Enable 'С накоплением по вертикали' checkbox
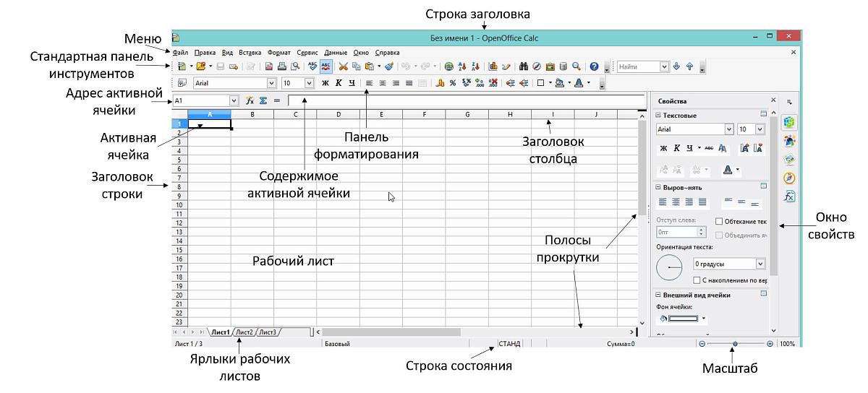 pyautogui.click(x=697, y=280)
